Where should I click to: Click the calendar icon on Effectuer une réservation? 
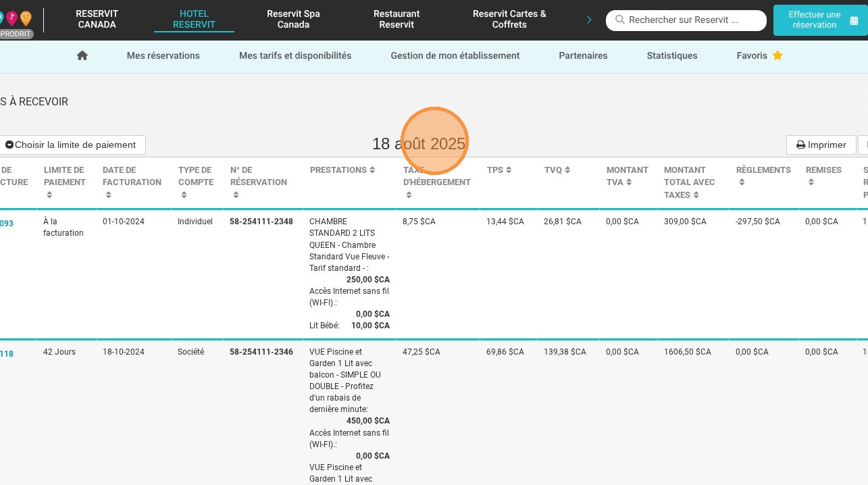tap(854, 20)
